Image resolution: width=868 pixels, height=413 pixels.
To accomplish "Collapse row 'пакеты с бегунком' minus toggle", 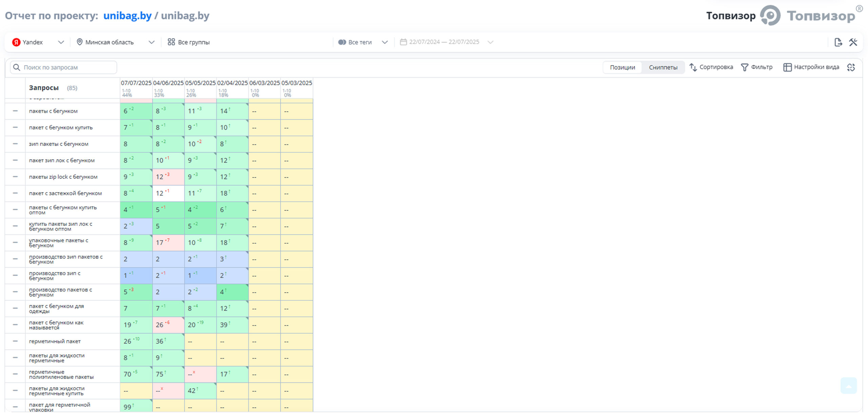I will click(15, 111).
